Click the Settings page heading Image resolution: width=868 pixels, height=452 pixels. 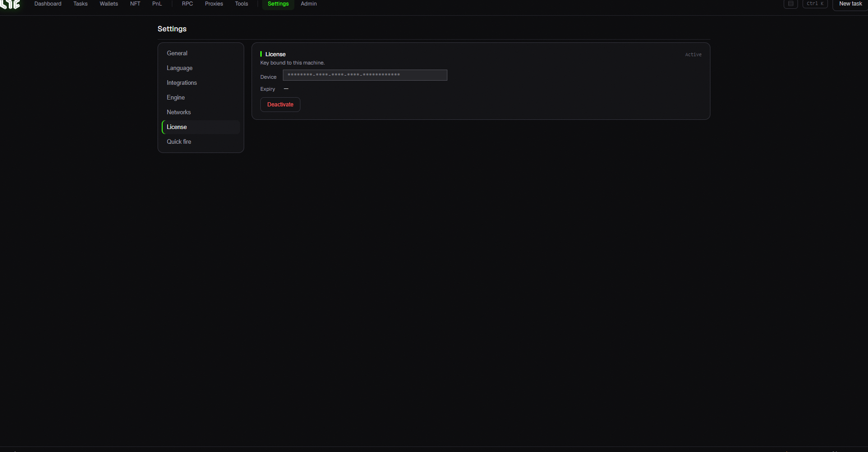172,29
